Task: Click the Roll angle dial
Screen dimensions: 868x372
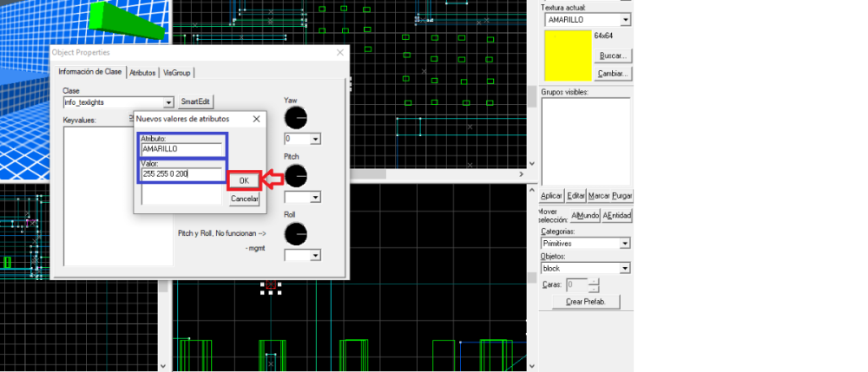Action: [296, 233]
